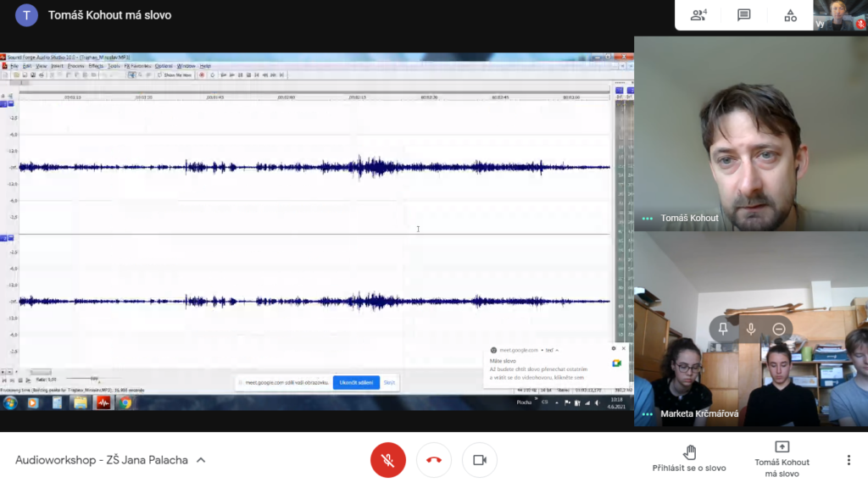Screen dimensions: 868x488
Task: Stop playback in the transport toolbar
Action: [x=248, y=75]
